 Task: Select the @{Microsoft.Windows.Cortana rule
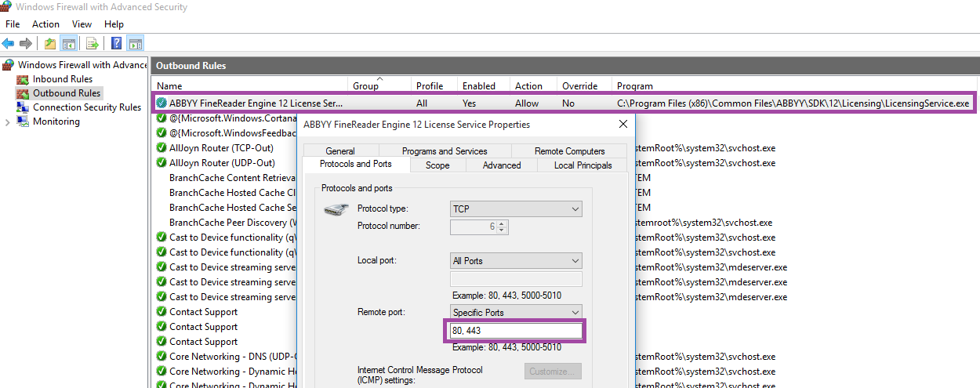pyautogui.click(x=232, y=118)
